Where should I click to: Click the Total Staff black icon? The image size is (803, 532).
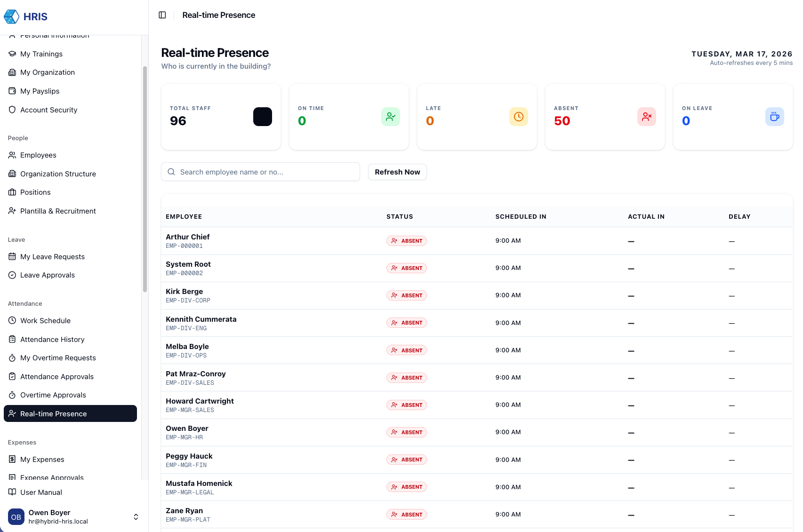[262, 117]
